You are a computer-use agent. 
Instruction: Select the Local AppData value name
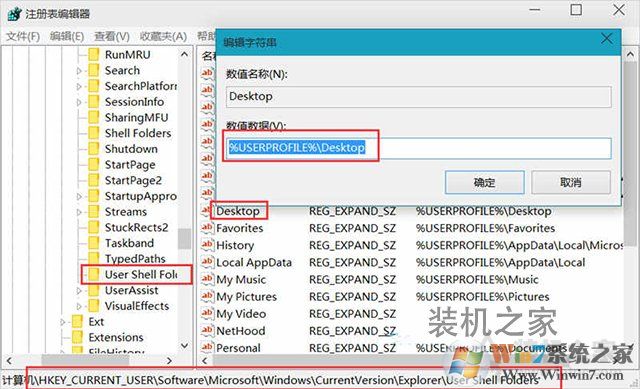(x=254, y=262)
